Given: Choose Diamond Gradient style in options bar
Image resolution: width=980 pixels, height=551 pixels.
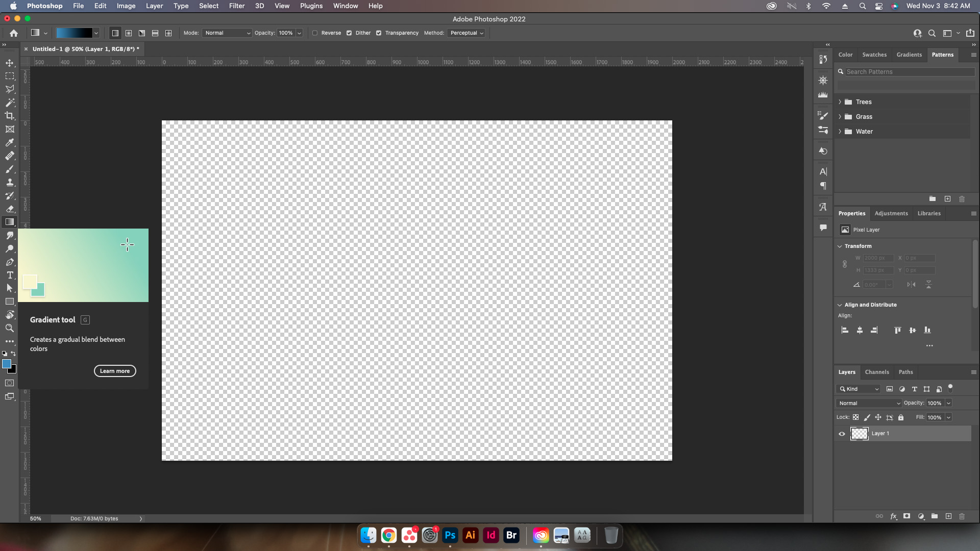Looking at the screenshot, I should tap(168, 33).
